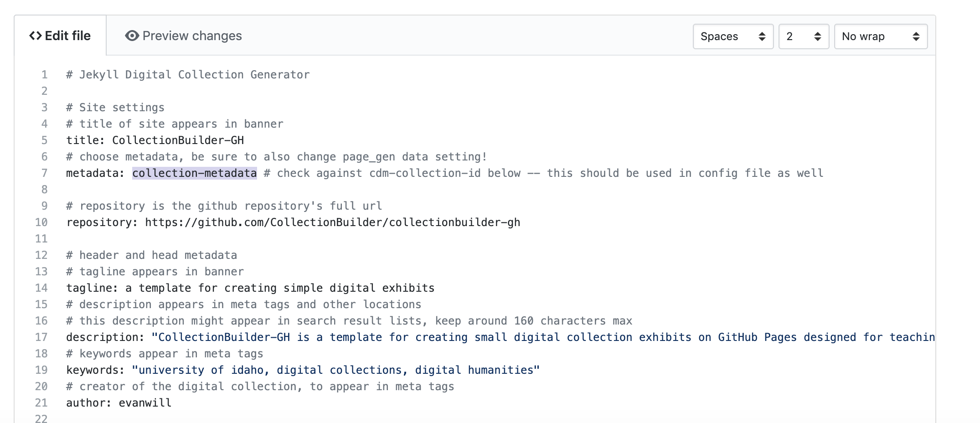Click the tagline text on line 14
The height and width of the screenshot is (423, 980).
tap(279, 288)
